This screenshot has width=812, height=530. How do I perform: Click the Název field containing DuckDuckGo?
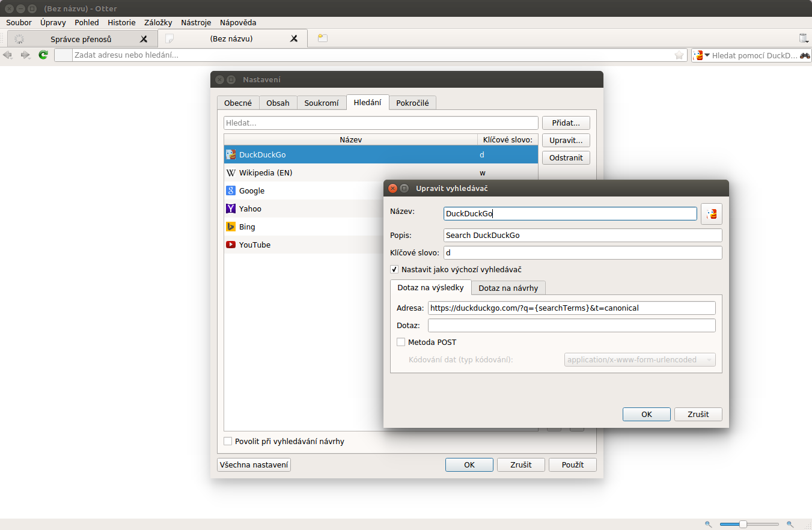coord(570,214)
